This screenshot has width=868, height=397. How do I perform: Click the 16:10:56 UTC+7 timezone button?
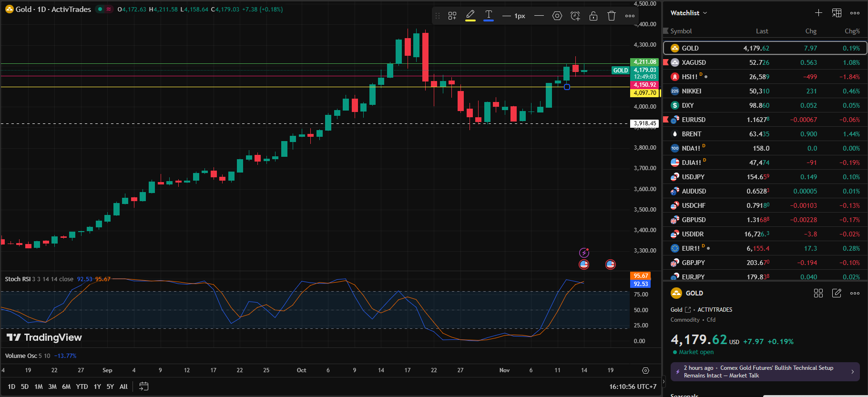pyautogui.click(x=633, y=387)
